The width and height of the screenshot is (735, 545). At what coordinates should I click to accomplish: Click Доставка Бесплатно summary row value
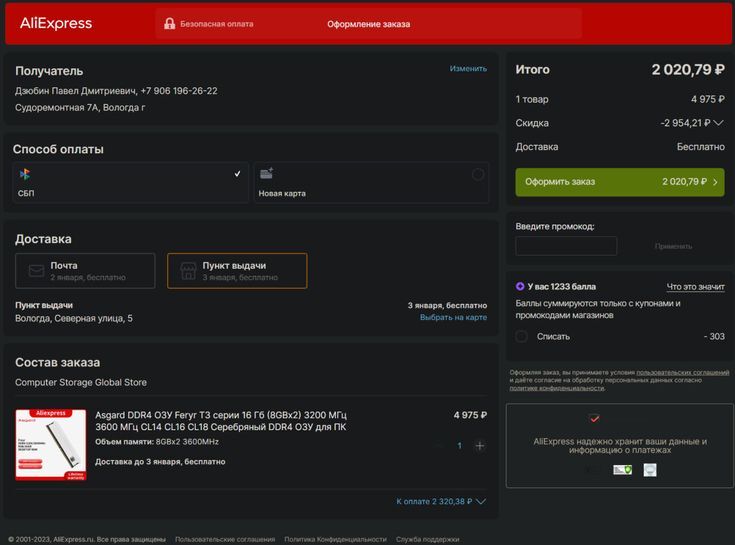click(700, 147)
